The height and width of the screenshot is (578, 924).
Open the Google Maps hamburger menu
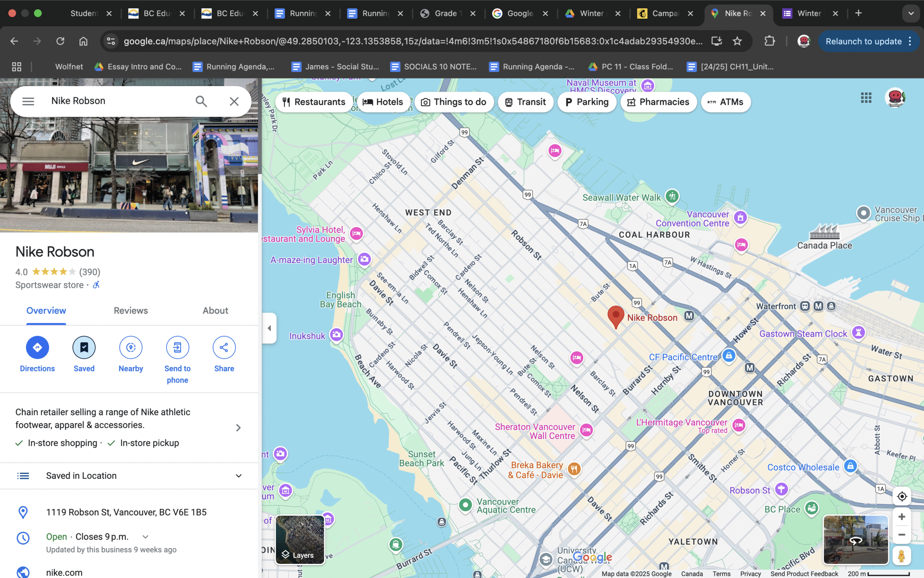28,101
